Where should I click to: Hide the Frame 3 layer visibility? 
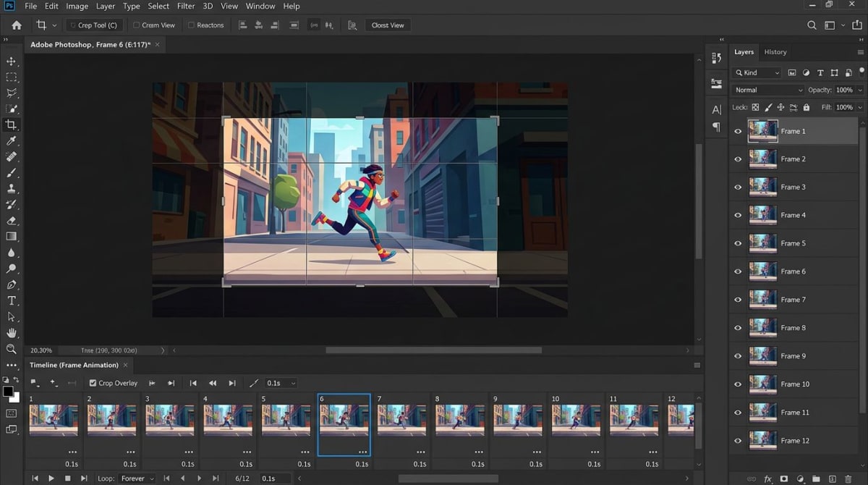pyautogui.click(x=738, y=187)
